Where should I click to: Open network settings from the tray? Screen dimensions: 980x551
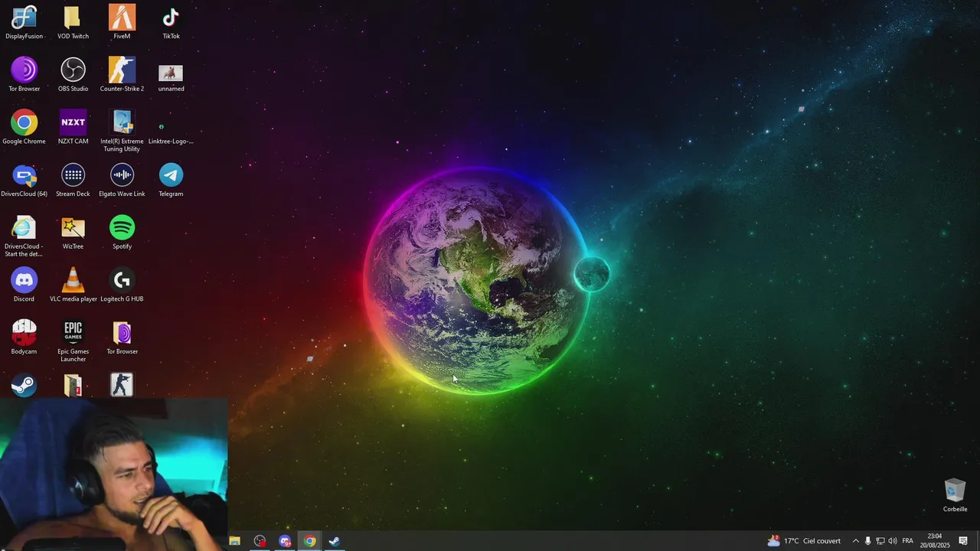[880, 541]
